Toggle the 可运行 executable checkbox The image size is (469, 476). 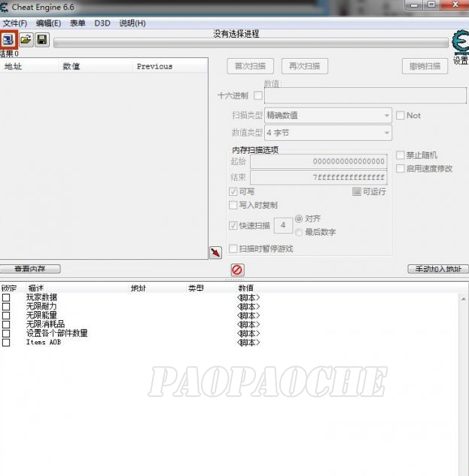356,191
